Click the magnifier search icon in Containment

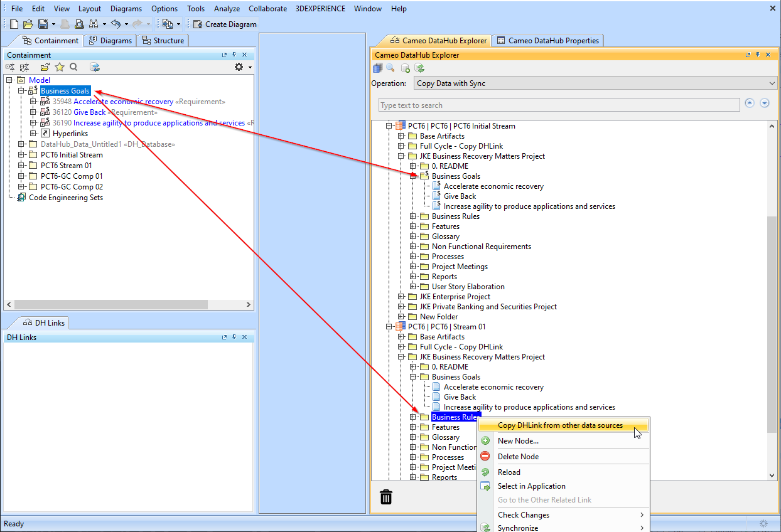pyautogui.click(x=73, y=67)
